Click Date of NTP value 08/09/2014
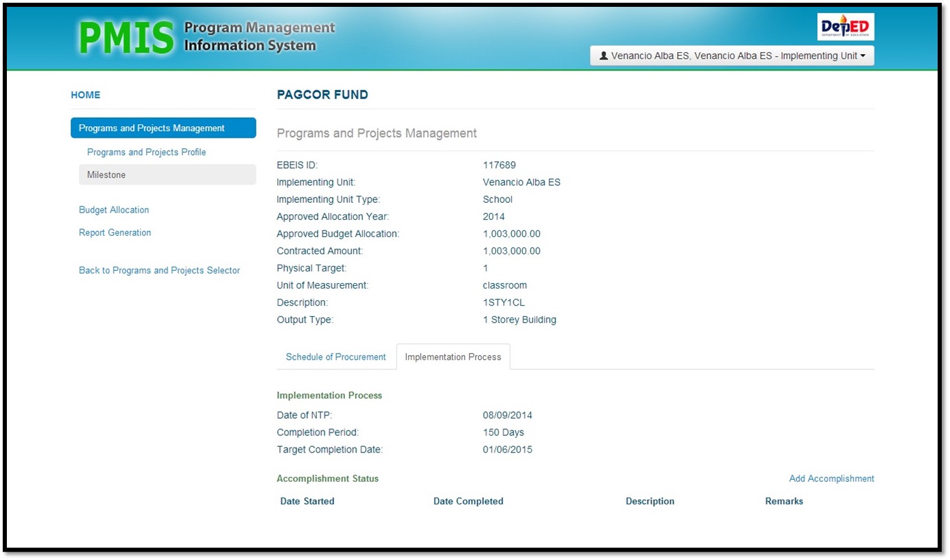 pyautogui.click(x=508, y=415)
